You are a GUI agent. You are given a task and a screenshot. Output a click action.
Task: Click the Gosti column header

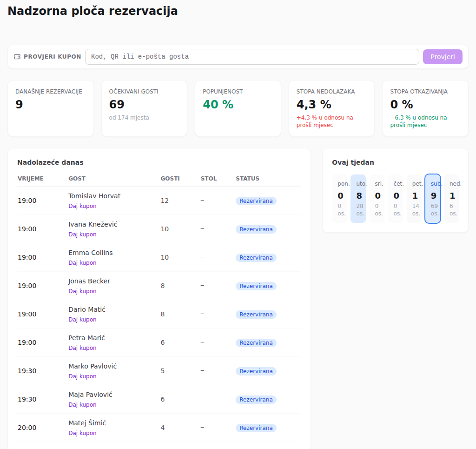[x=170, y=179]
